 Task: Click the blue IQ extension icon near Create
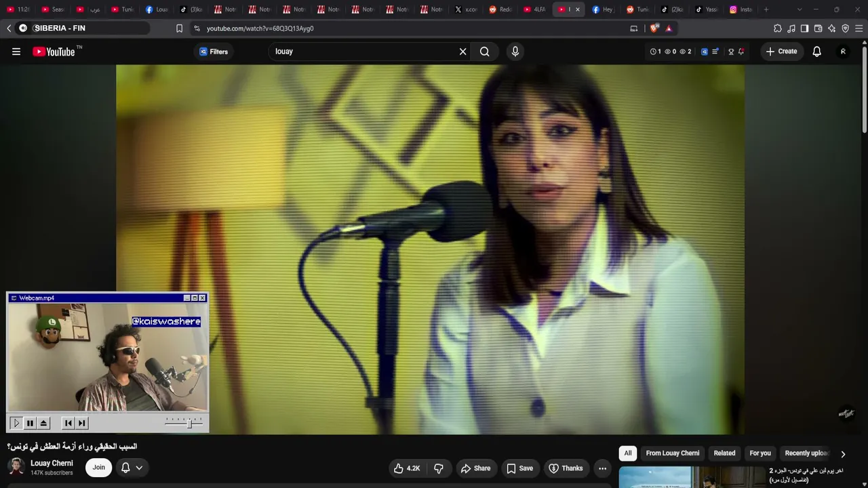pos(705,52)
